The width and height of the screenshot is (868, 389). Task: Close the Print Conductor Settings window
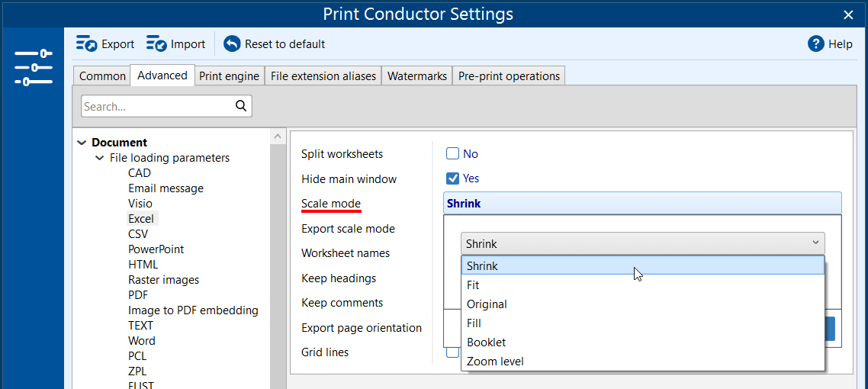[x=848, y=14]
